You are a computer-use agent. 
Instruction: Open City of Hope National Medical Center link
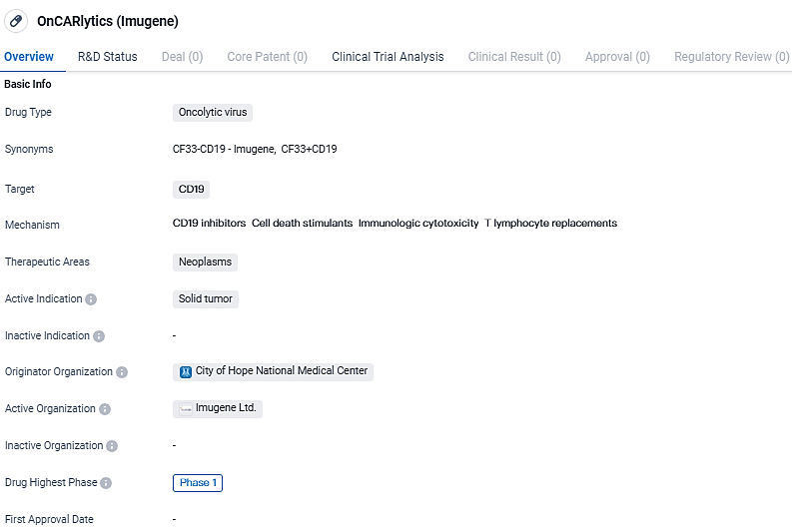282,371
